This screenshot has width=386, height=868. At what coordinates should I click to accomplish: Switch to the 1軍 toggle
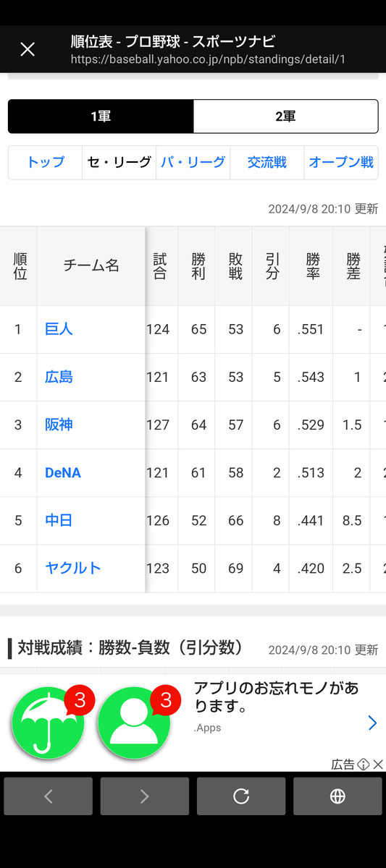click(101, 116)
